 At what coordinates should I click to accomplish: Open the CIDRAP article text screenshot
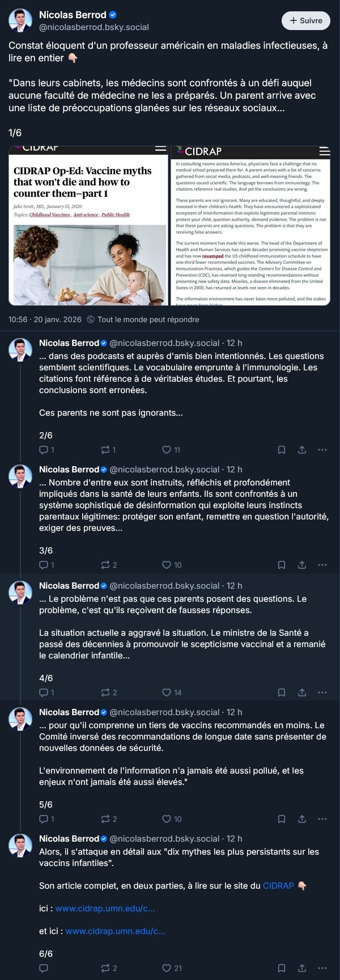coord(250,226)
